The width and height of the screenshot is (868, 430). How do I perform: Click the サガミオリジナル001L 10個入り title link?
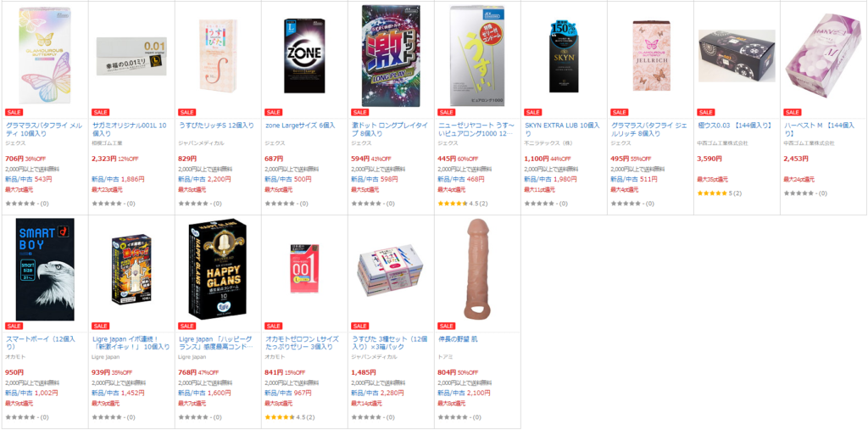point(130,130)
